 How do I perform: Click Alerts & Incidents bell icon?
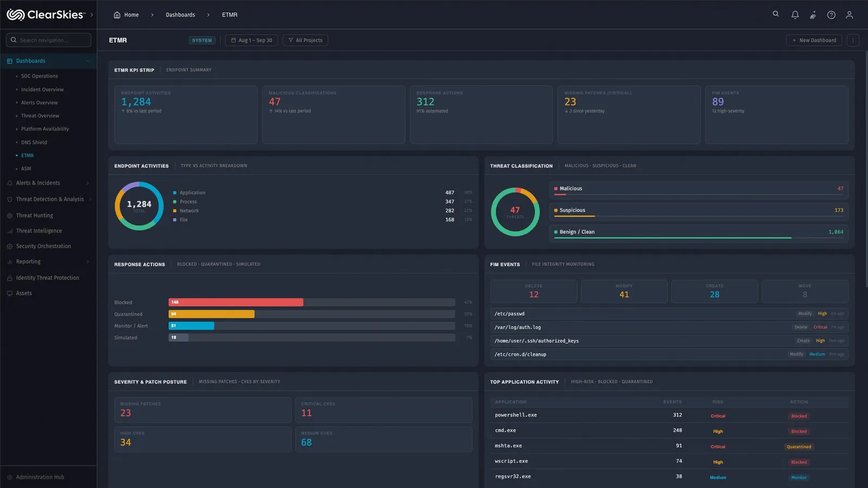[x=10, y=183]
